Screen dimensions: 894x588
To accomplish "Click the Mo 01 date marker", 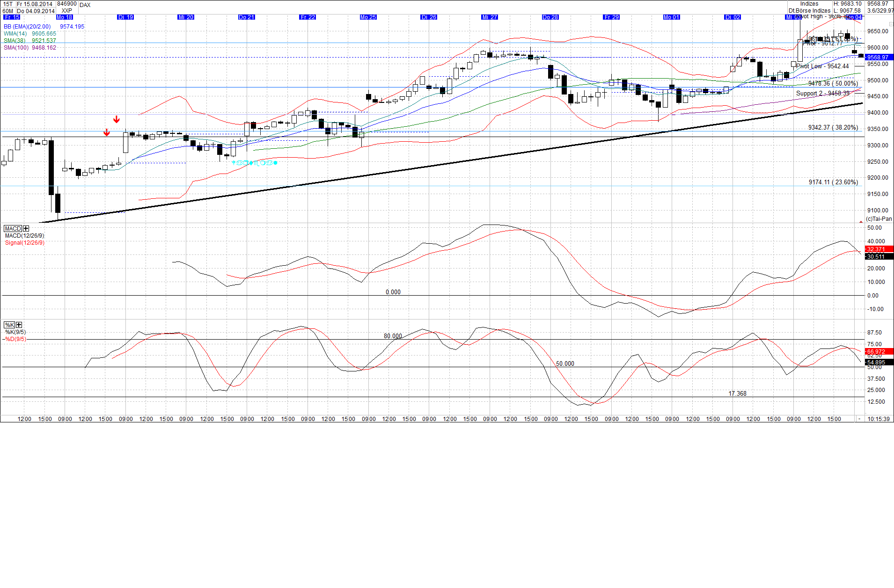I will tap(671, 17).
